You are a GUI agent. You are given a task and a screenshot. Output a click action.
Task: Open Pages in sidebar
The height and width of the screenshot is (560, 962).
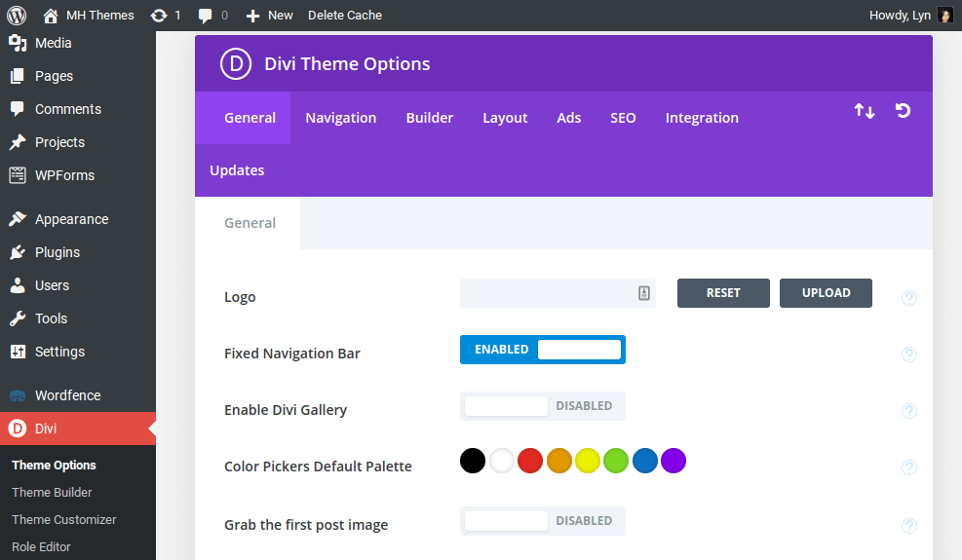click(x=78, y=76)
